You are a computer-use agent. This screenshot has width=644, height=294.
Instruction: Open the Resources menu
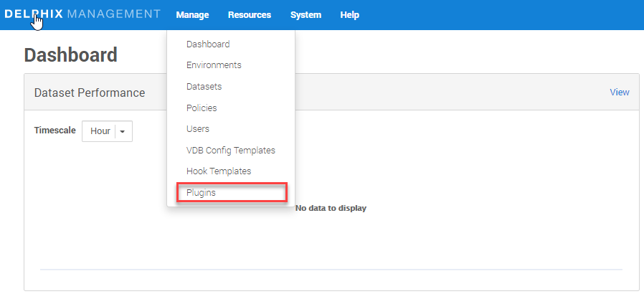(250, 15)
